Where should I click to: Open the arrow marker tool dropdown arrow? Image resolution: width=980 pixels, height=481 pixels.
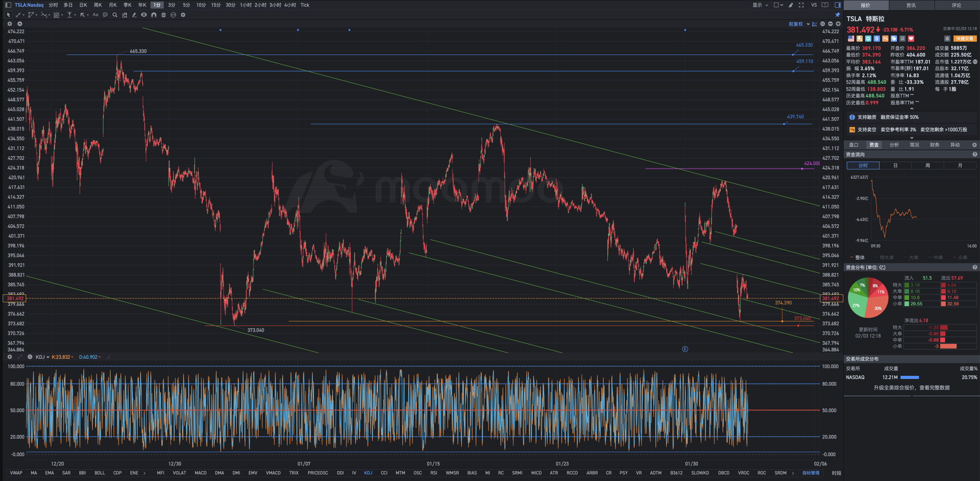click(88, 15)
